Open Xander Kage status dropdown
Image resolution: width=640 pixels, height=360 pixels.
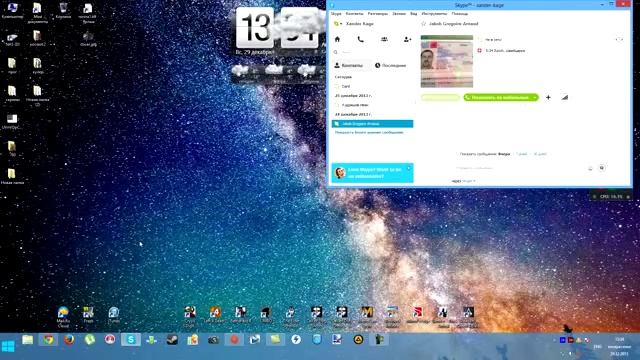[x=338, y=24]
